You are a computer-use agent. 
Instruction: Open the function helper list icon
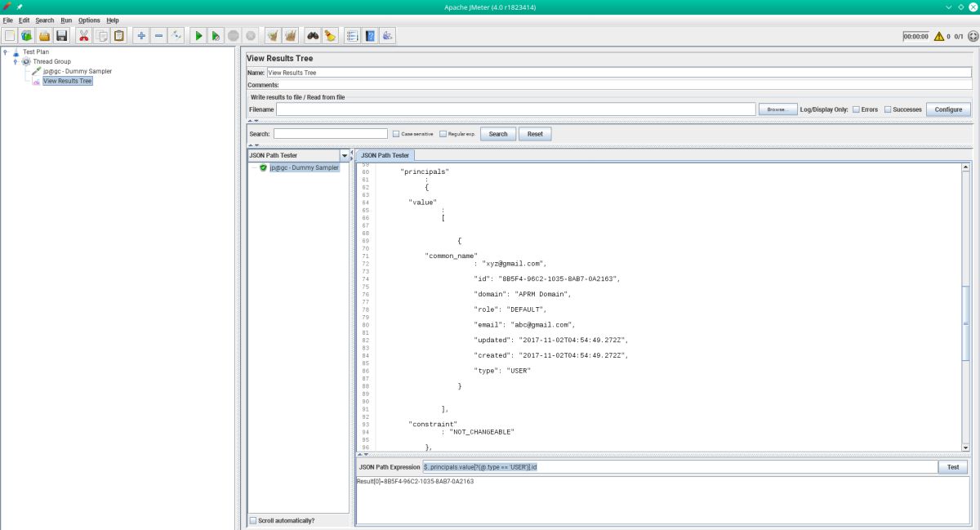(352, 35)
